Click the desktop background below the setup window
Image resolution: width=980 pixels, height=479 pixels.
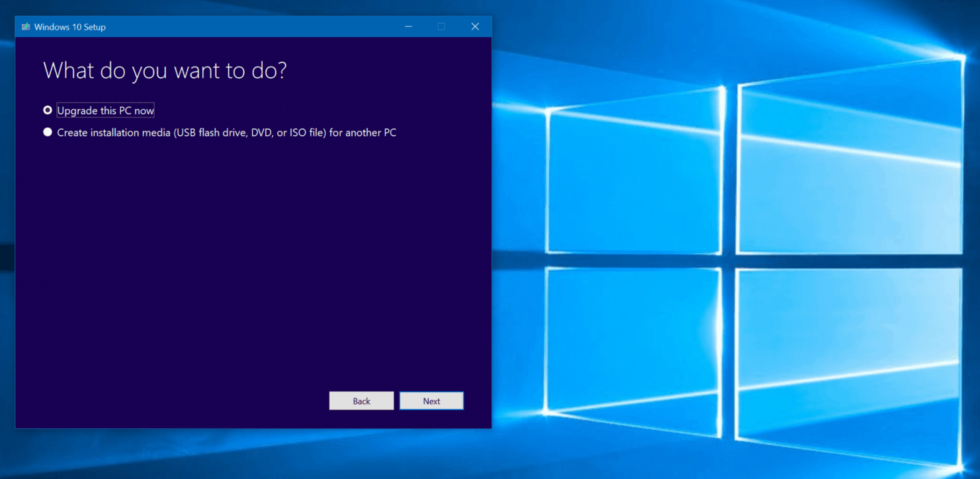click(x=250, y=454)
